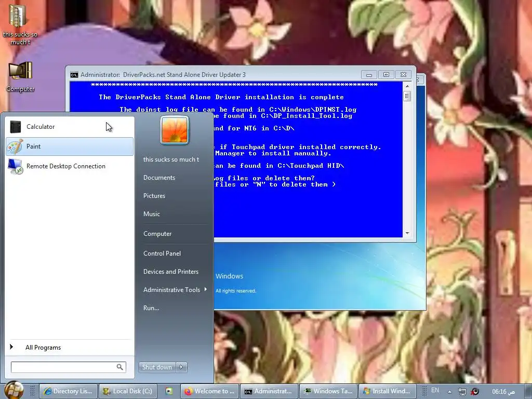Click the network tray icon
The height and width of the screenshot is (399, 532).
462,392
